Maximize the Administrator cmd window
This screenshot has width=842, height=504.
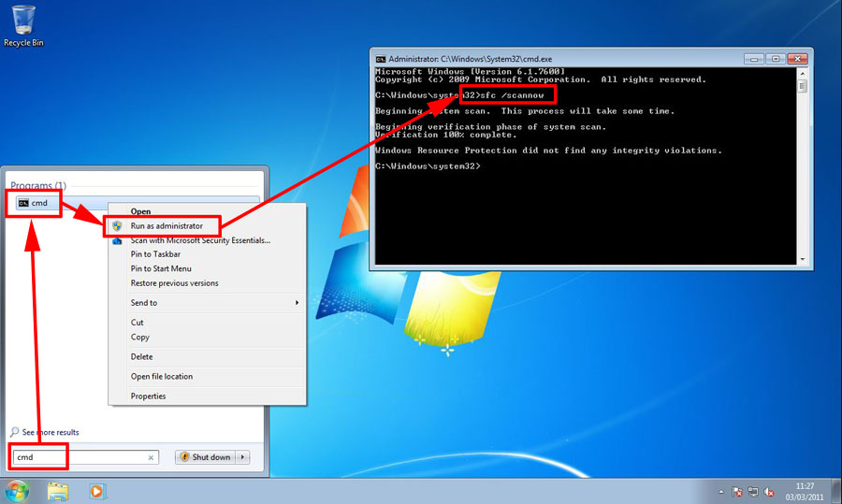pos(776,59)
